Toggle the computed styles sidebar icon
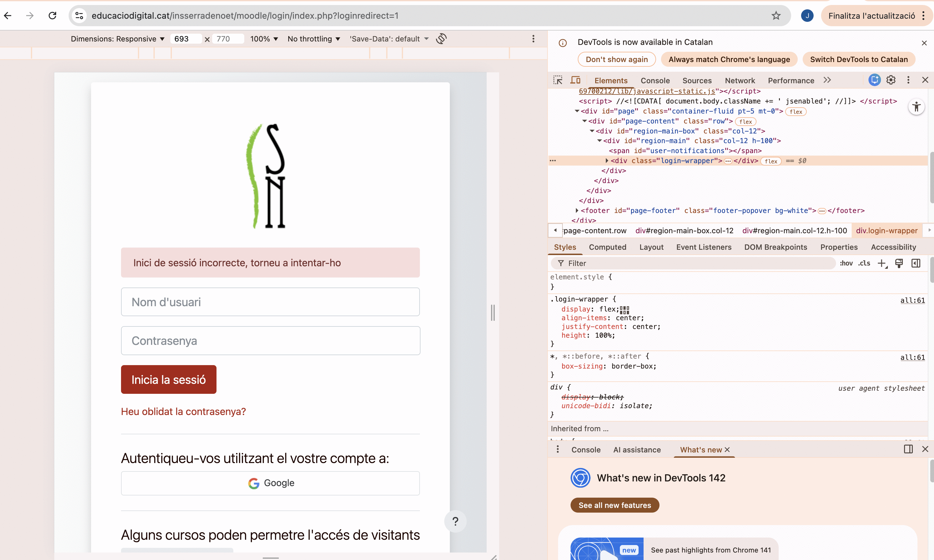Image resolution: width=934 pixels, height=560 pixels. coord(916,263)
